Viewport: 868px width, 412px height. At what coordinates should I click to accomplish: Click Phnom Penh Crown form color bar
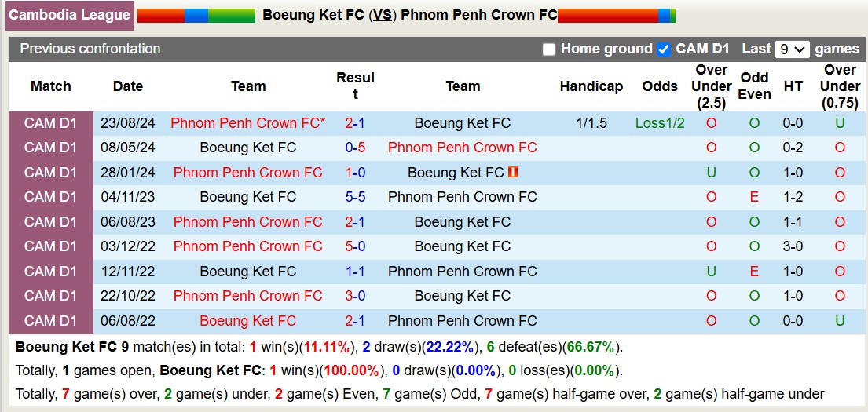616,15
